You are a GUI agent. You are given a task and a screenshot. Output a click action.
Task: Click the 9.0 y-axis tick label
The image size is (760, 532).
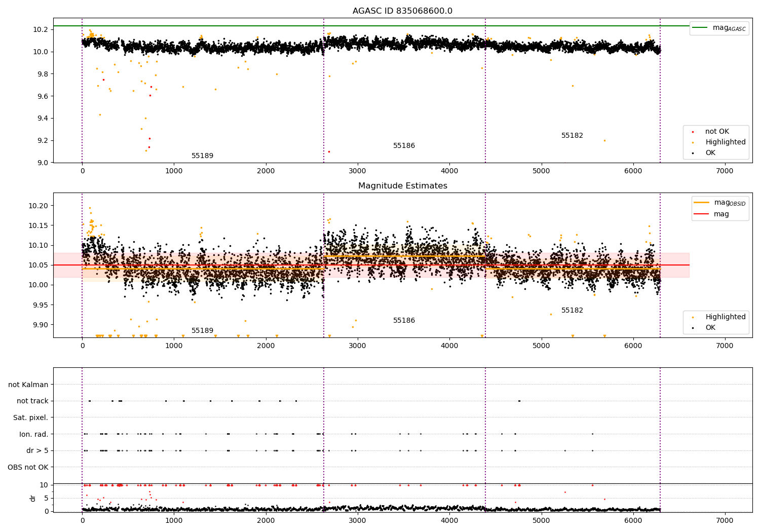43,163
